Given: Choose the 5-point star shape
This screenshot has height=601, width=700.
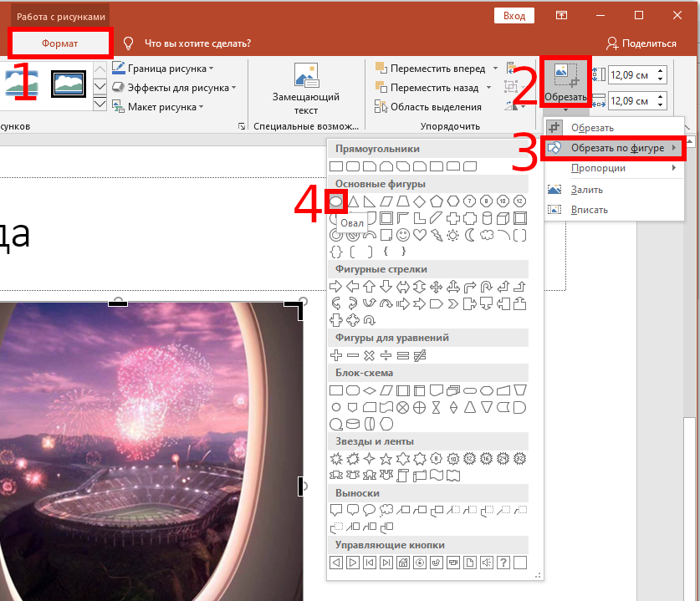Looking at the screenshot, I should click(x=386, y=459).
